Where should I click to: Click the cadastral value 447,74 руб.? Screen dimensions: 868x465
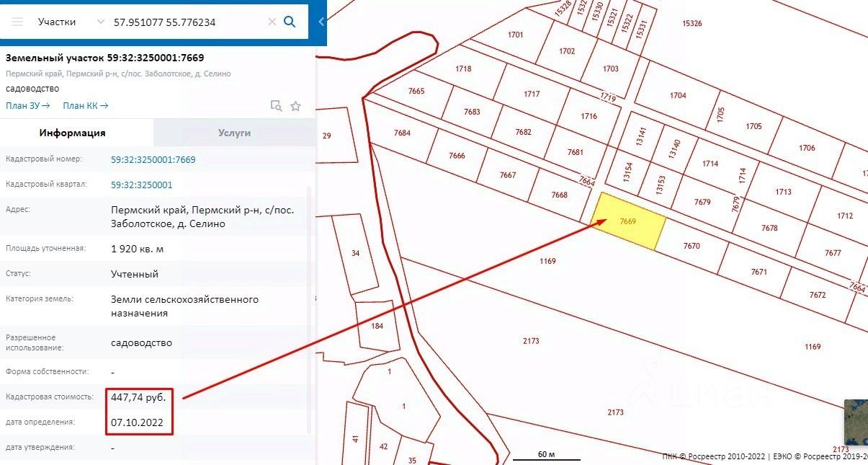tap(138, 397)
